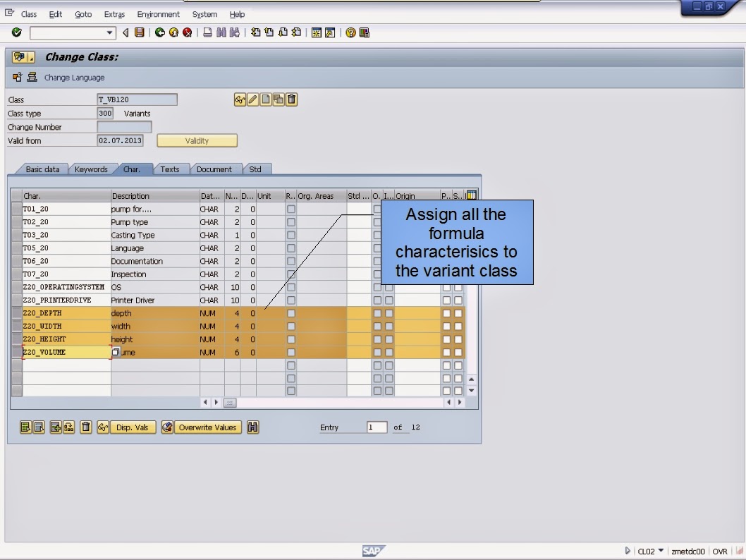Click the Find Next binoculars icon
Image resolution: width=746 pixels, height=560 pixels.
235,32
